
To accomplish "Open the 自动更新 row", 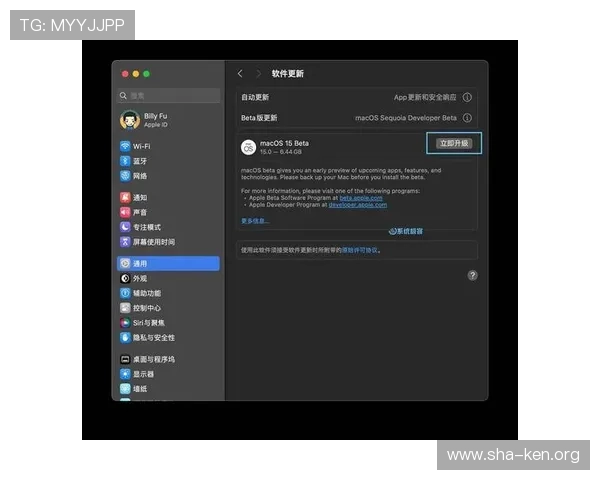I will point(357,97).
